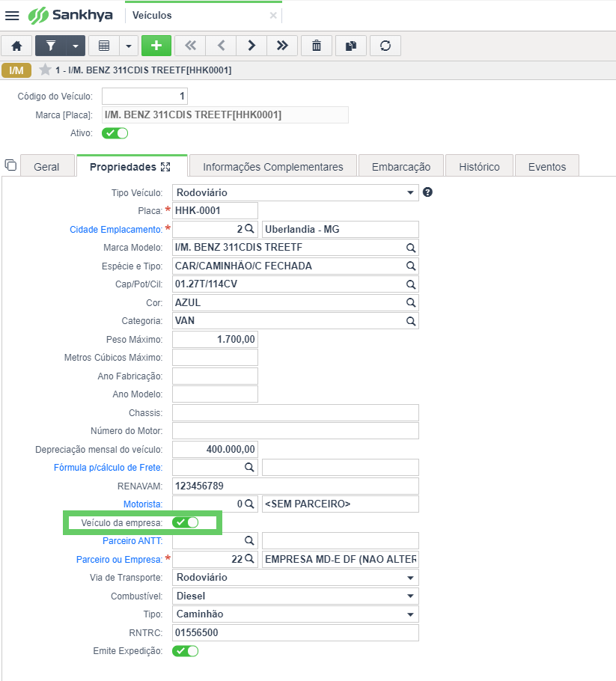
Task: Click the Código do Veículo field
Action: (x=144, y=96)
